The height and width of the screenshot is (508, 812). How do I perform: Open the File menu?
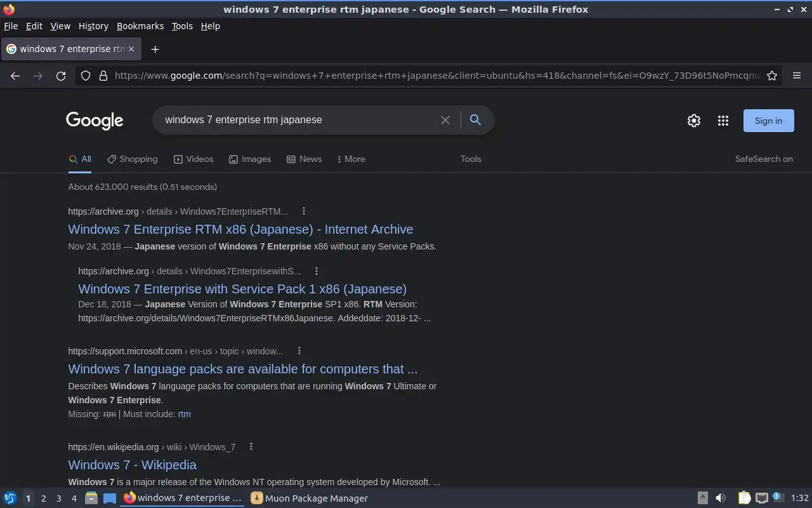pyautogui.click(x=11, y=26)
